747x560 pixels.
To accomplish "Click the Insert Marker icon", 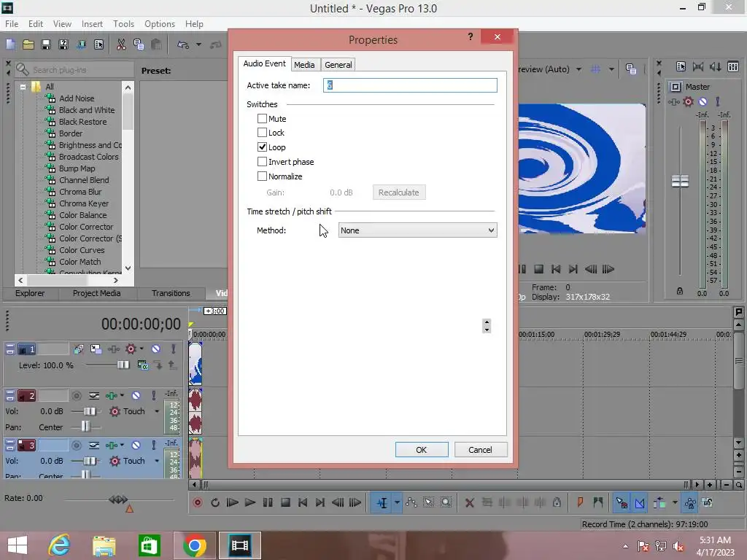I will pyautogui.click(x=580, y=502).
